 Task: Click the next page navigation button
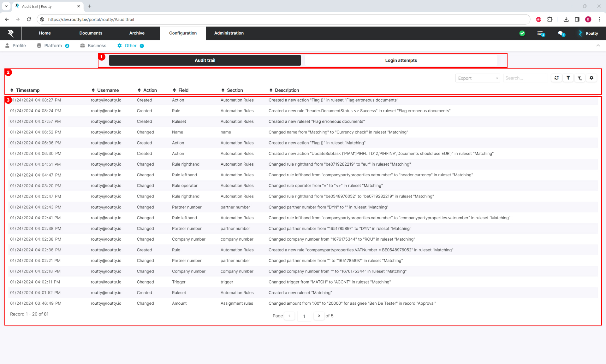pyautogui.click(x=319, y=315)
